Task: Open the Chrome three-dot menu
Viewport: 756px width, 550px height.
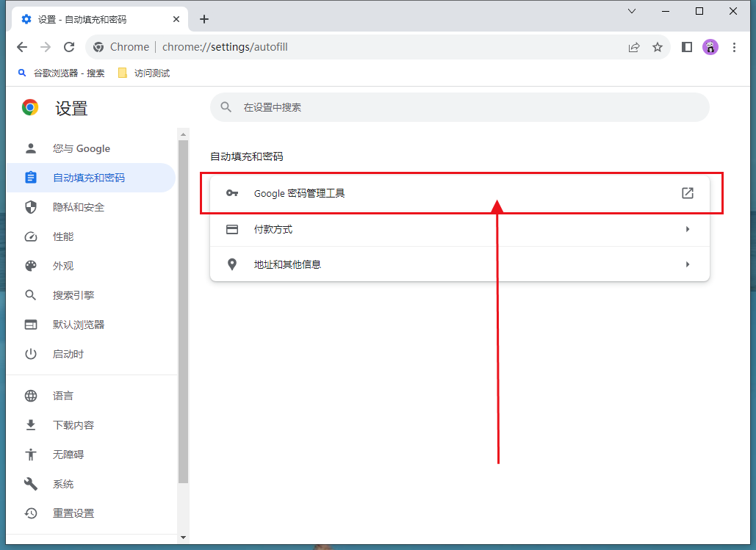Action: tap(734, 47)
